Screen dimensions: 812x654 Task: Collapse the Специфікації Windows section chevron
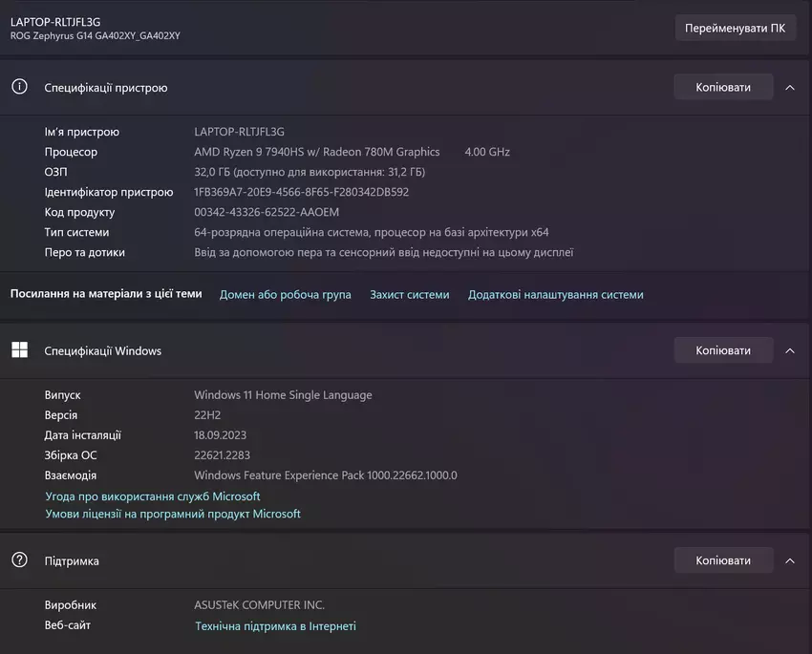(790, 350)
